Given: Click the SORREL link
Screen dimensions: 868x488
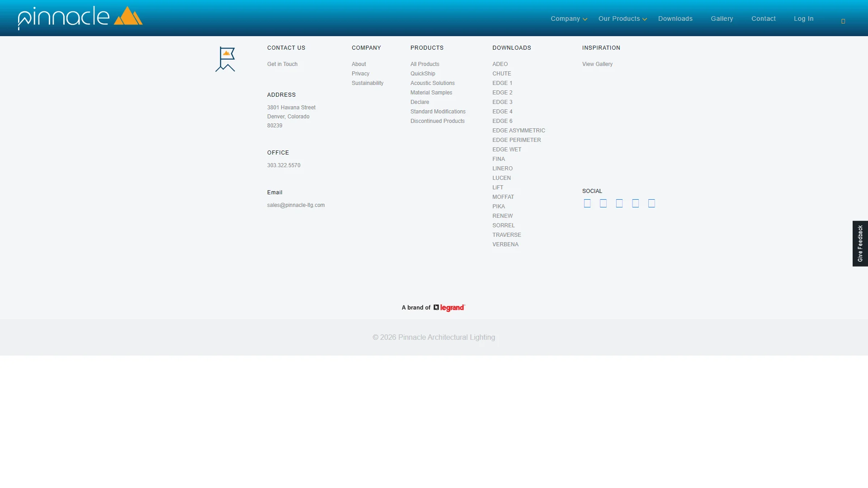Looking at the screenshot, I should point(503,225).
